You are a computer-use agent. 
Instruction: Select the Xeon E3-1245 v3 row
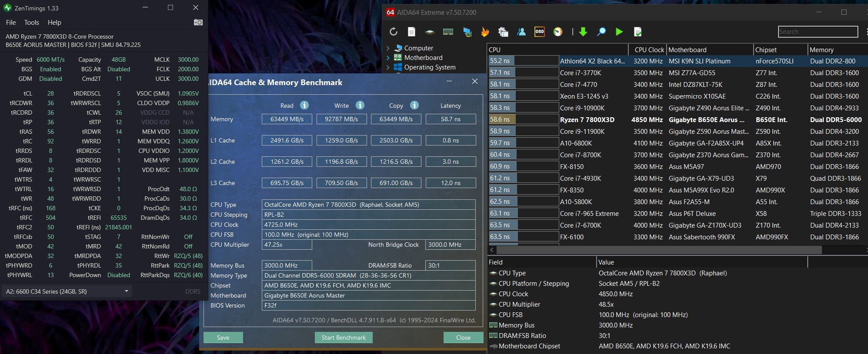[x=678, y=96]
